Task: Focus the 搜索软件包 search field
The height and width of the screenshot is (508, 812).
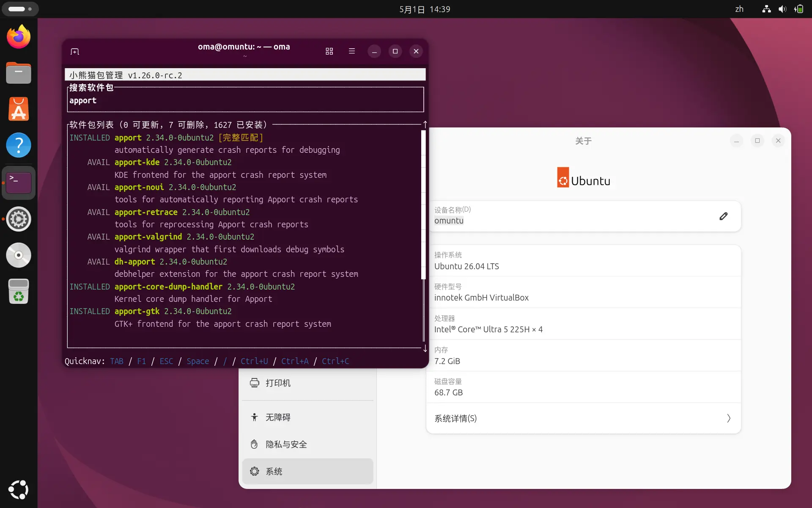Action: [x=245, y=100]
